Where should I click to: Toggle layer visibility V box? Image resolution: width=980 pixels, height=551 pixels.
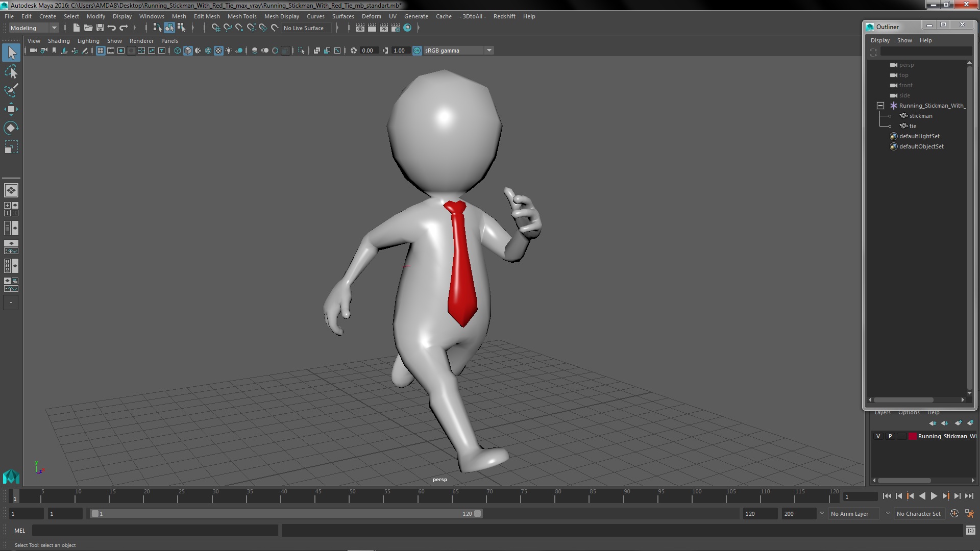coord(878,436)
